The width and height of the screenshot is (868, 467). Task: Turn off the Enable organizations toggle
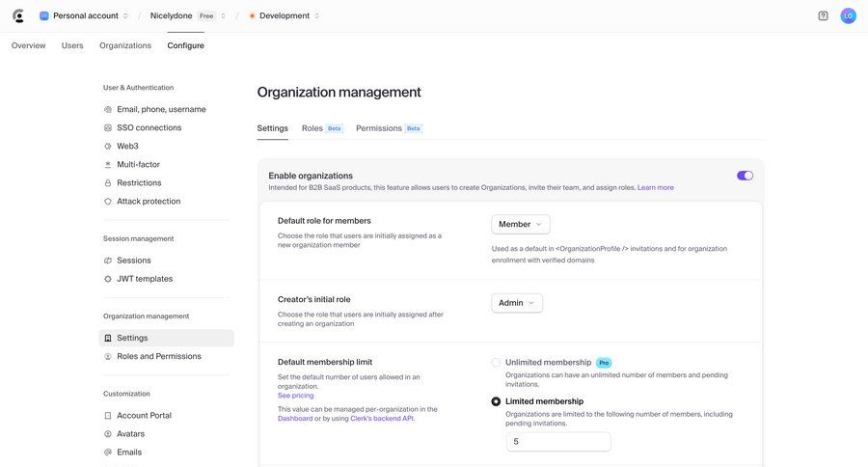[x=745, y=176]
